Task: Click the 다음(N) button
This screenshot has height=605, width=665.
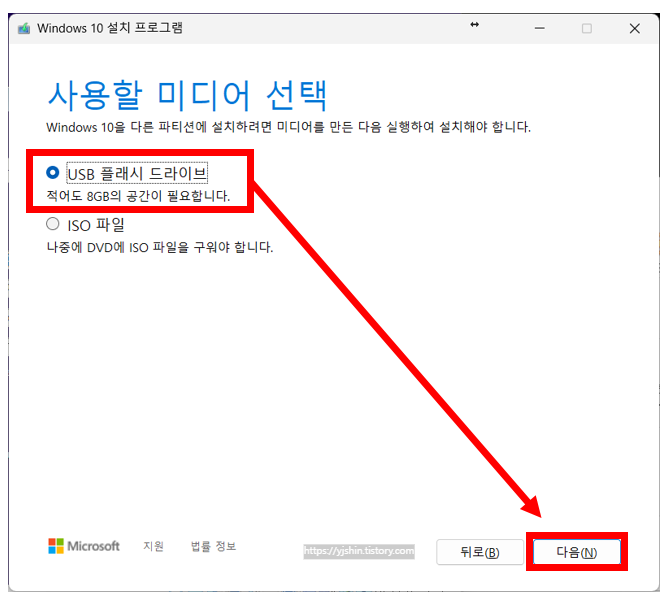Action: 577,552
